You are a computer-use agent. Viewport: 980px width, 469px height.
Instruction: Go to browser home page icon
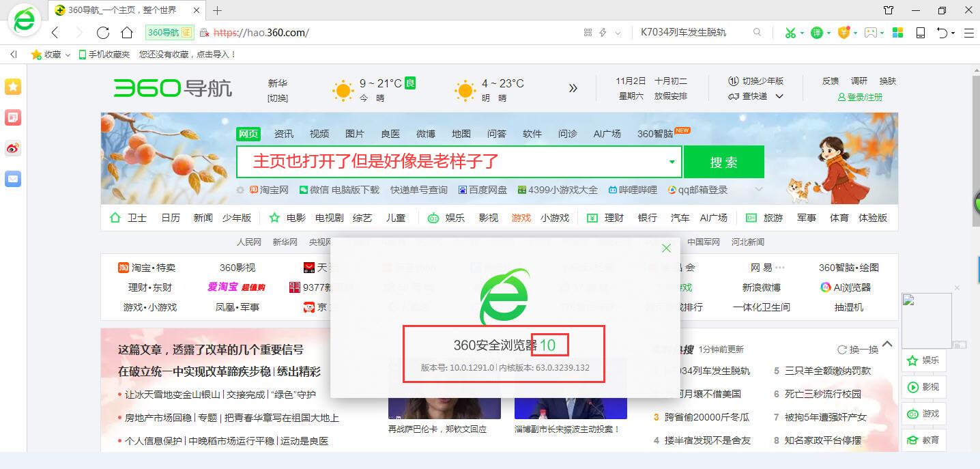point(126,33)
